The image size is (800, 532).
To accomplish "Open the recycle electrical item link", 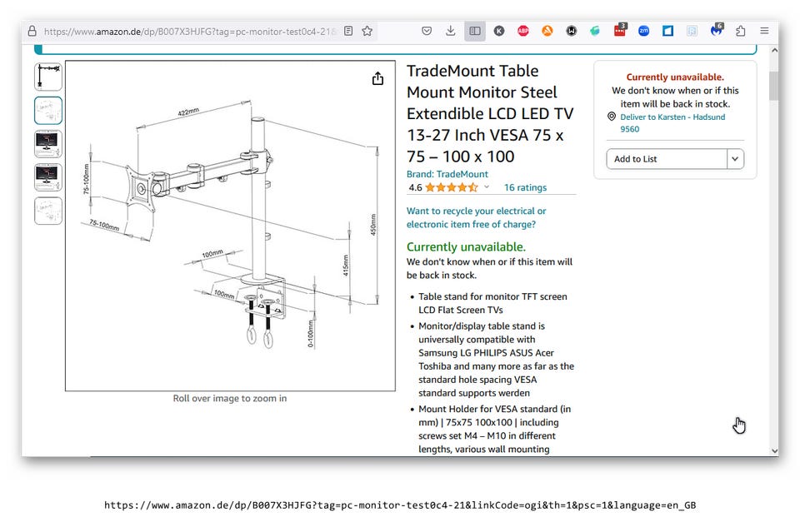I will (476, 217).
